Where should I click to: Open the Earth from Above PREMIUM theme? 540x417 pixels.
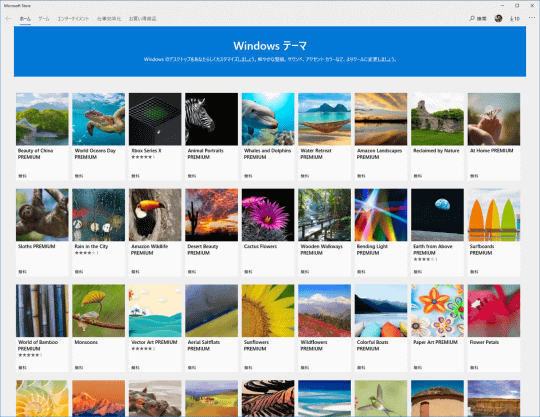(x=437, y=232)
